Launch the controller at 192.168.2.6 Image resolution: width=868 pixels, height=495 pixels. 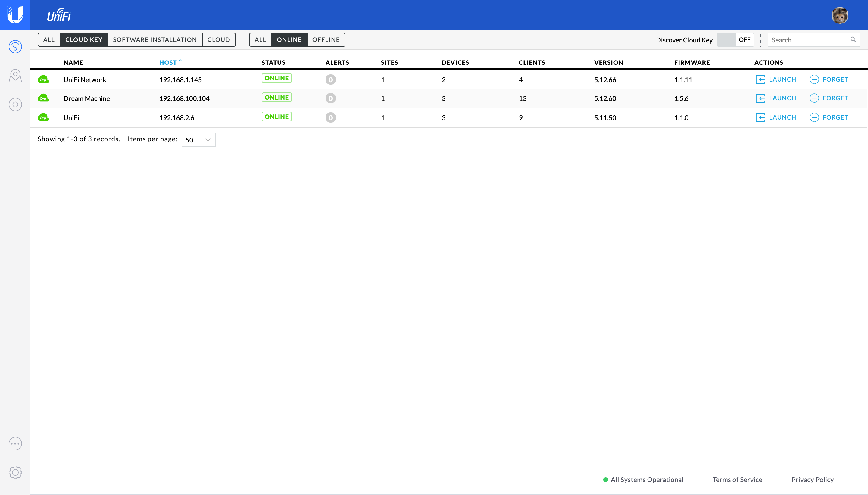(x=776, y=118)
